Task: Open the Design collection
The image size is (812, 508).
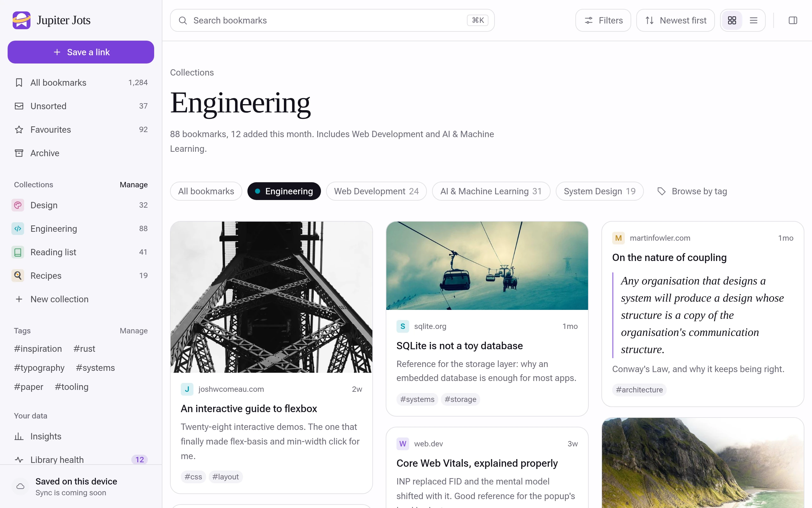Action: [x=81, y=205]
